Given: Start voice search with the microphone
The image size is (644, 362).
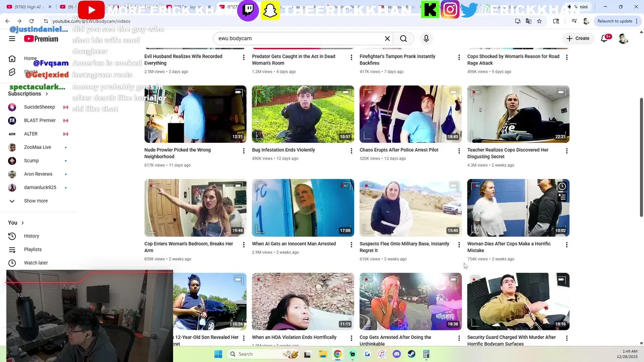Looking at the screenshot, I should [426, 39].
